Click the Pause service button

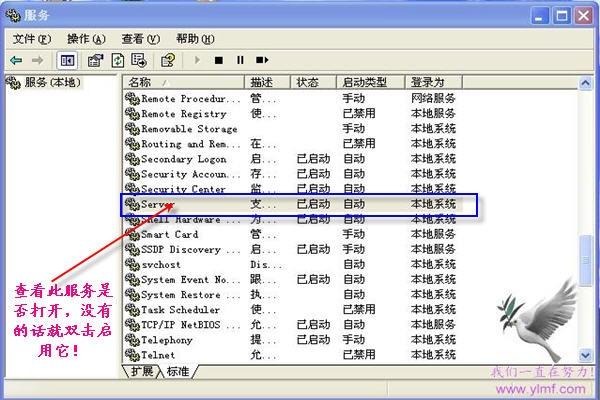coord(240,60)
